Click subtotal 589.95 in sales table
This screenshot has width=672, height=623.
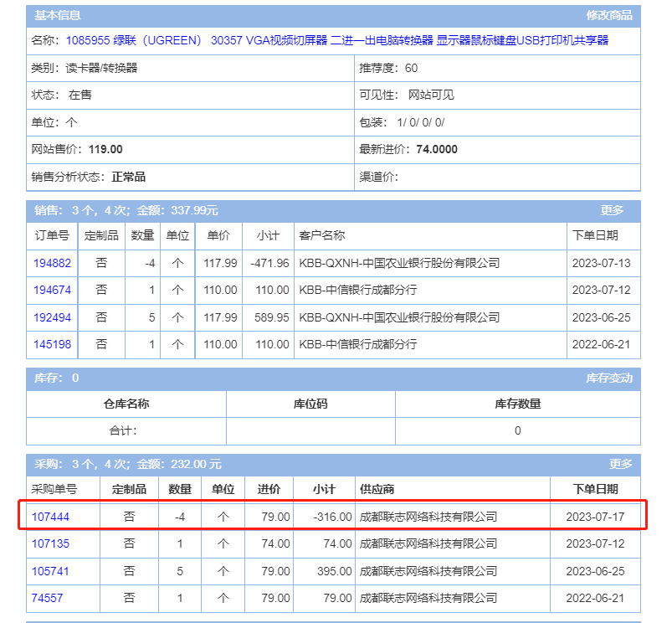pyautogui.click(x=272, y=317)
